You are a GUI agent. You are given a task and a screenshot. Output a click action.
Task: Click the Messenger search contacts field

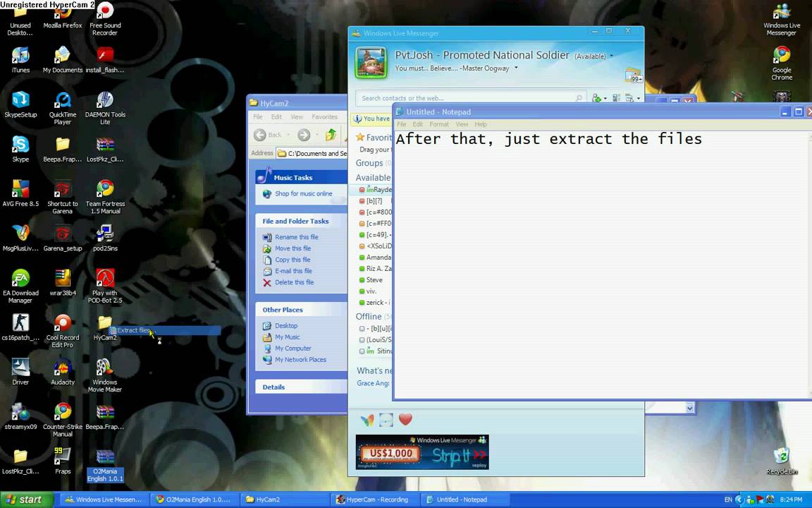pos(470,98)
